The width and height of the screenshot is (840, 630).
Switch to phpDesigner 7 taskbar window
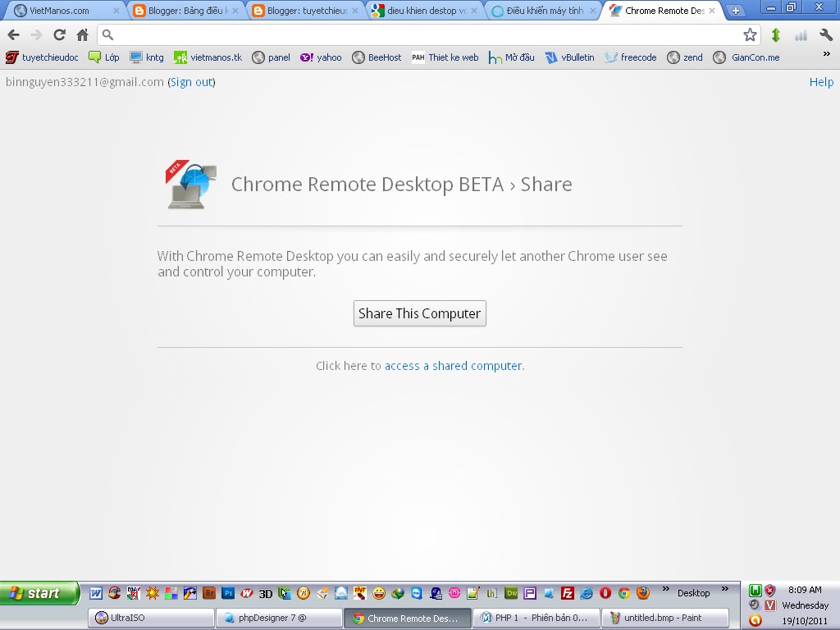[x=279, y=619]
